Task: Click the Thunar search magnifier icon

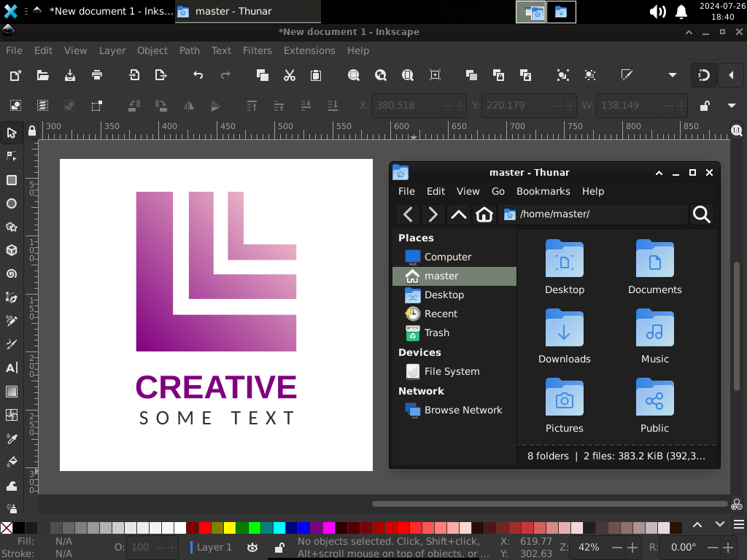Action: pyautogui.click(x=701, y=214)
